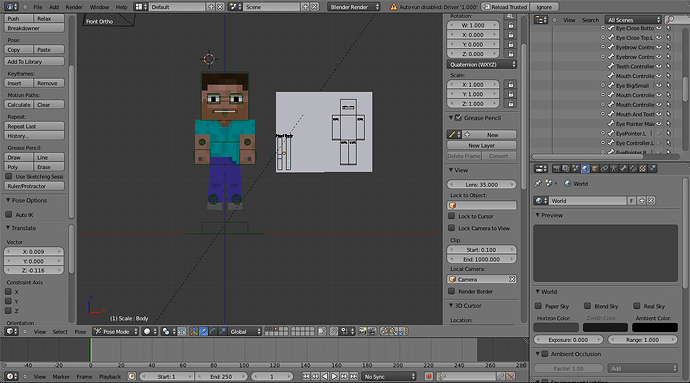Enable the Auto IK checkbox
Screen dimensions: 690x383
pyautogui.click(x=8, y=215)
